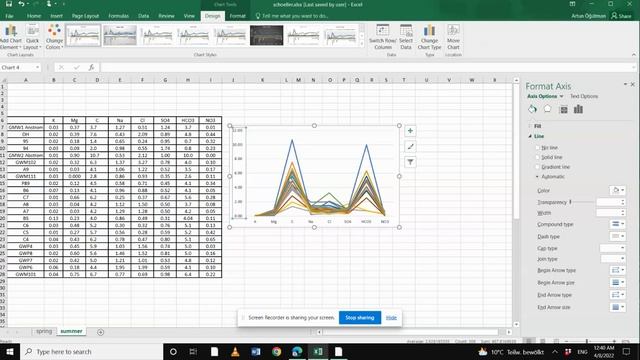Switch to the Formulas ribbon tab
Image resolution: width=640 pixels, height=360 pixels.
coord(118,16)
